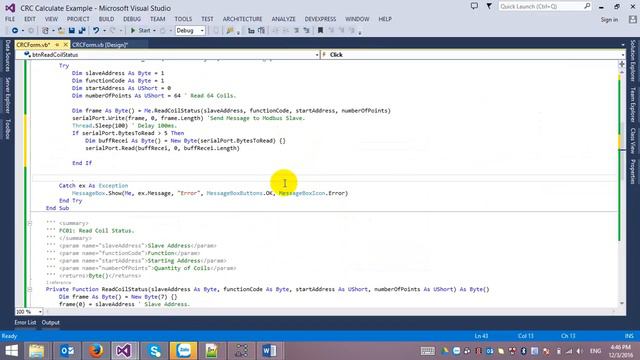Open the Server Explorer side tab
Viewport: 640px width, 360px height.
pyautogui.click(x=7, y=96)
